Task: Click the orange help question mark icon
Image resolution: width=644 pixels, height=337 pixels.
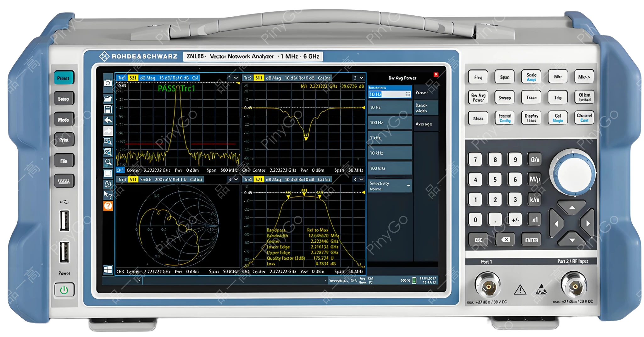Action: [108, 206]
